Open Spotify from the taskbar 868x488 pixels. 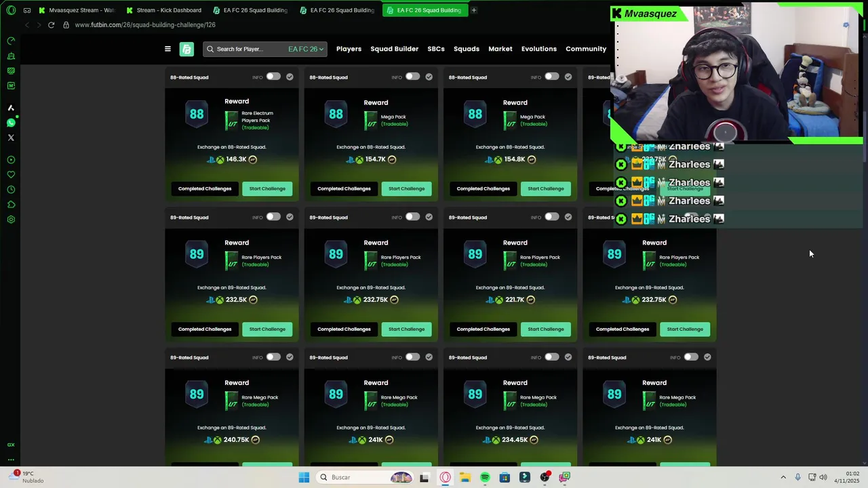pos(485,477)
